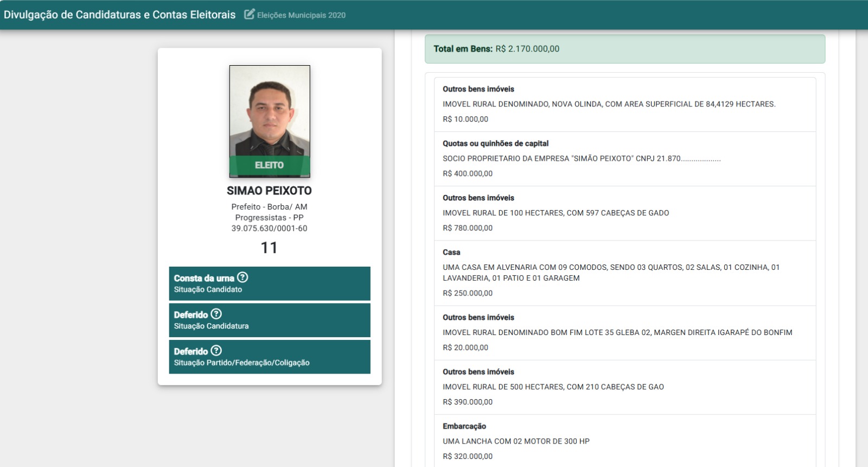Image resolution: width=868 pixels, height=467 pixels.
Task: Click help icon next to Consta da urna
Action: tap(242, 277)
